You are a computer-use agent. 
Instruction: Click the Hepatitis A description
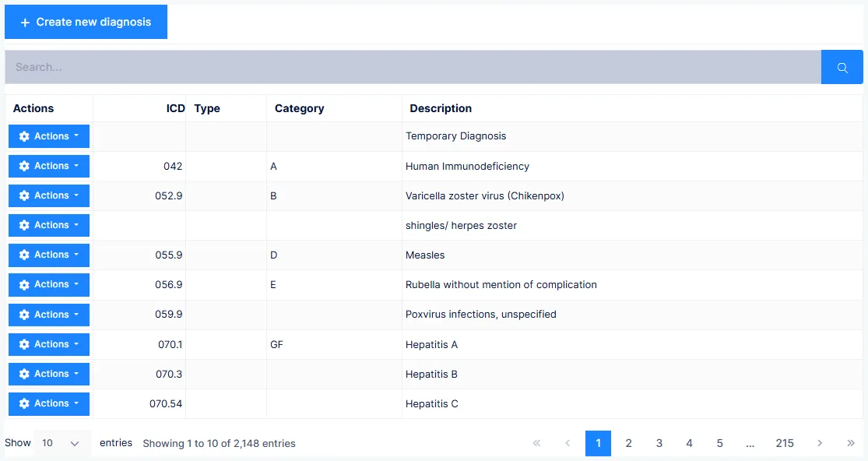pyautogui.click(x=431, y=344)
